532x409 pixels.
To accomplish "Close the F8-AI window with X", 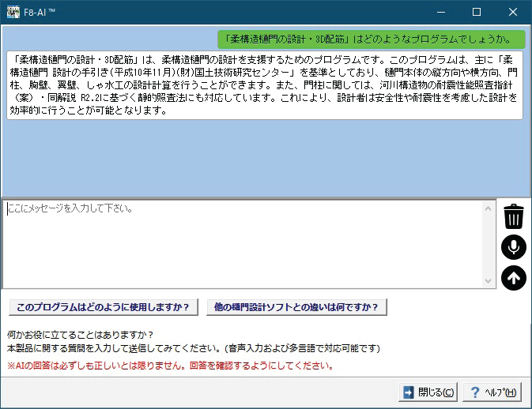I will point(513,13).
